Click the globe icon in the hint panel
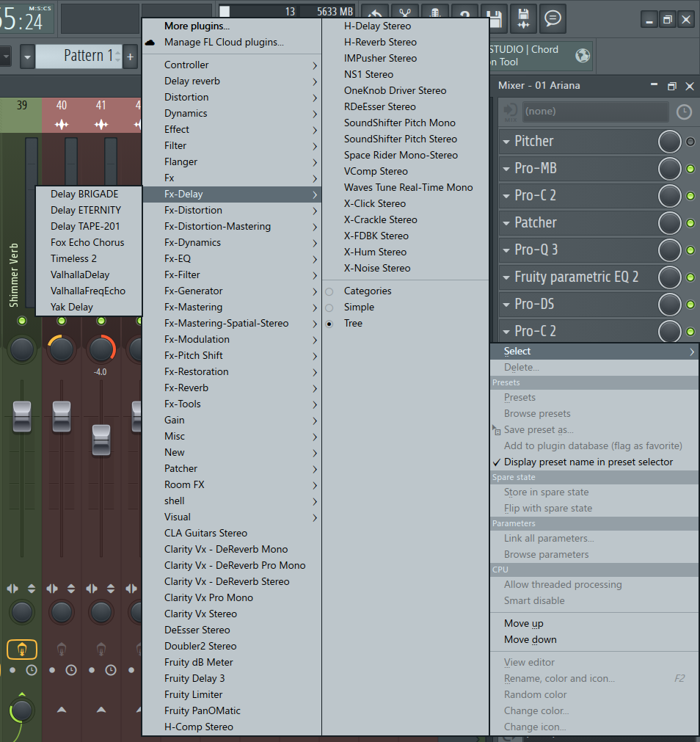The image size is (700, 742). click(x=583, y=56)
